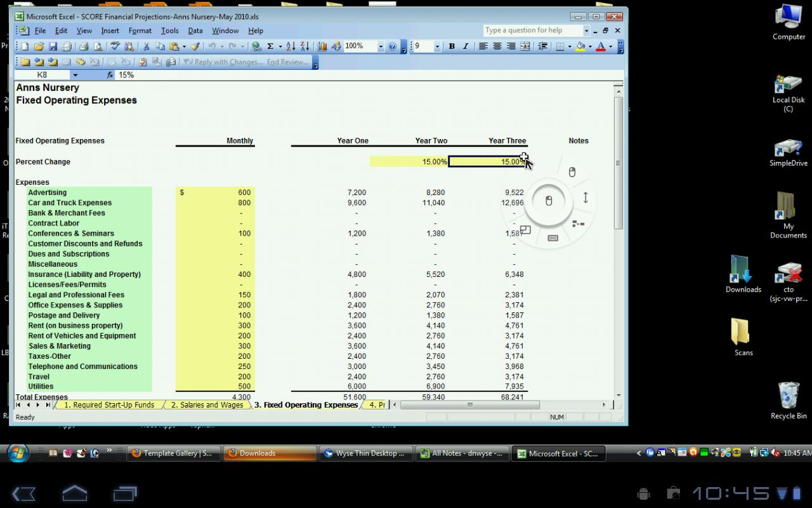Open the File menu

(40, 30)
